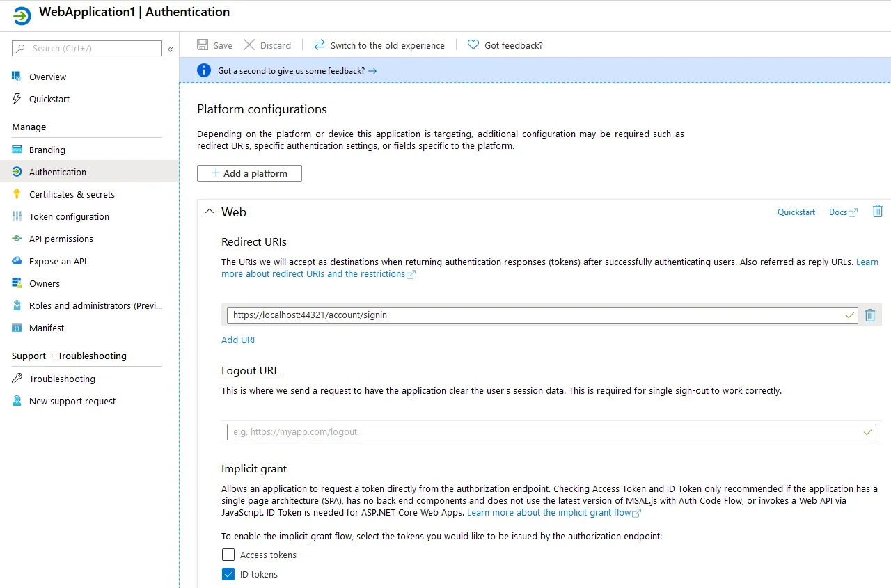The width and height of the screenshot is (891, 588).
Task: Click the WebApplication1 app logo icon
Action: click(x=22, y=15)
